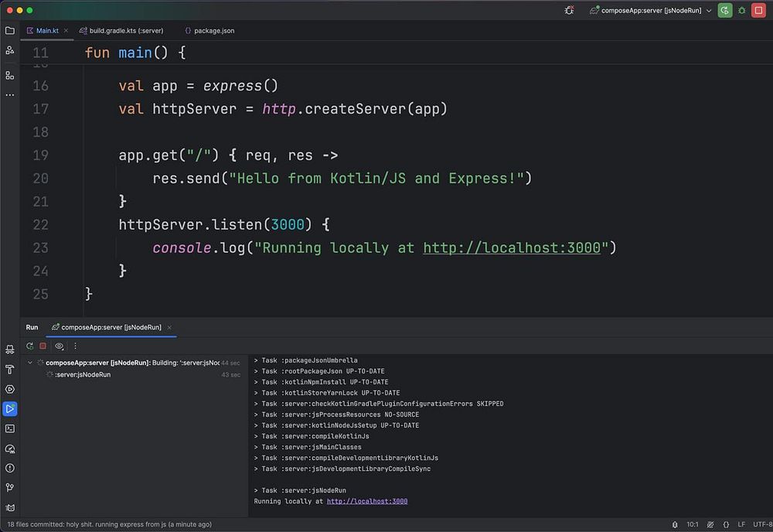Open the Terminal tool window
Viewport: 773px width, 532px height.
[x=10, y=428]
